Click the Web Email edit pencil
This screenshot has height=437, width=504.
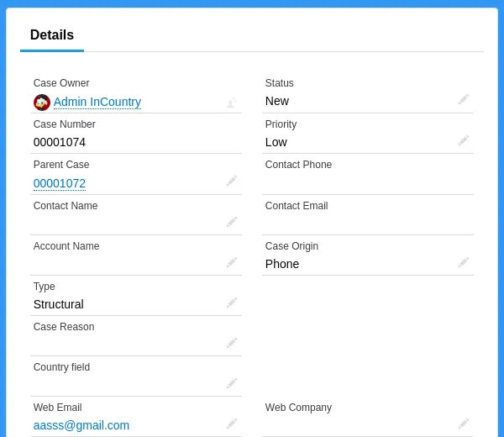[232, 424]
